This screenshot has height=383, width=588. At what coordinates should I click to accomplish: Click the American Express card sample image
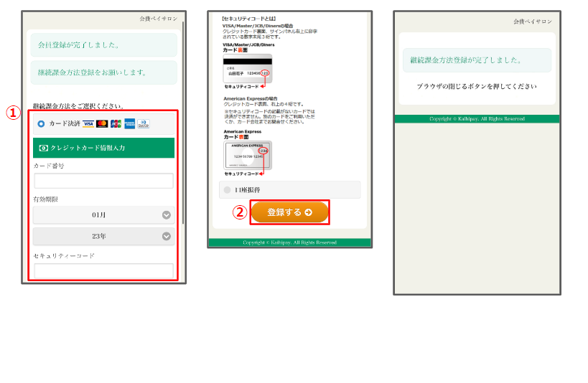[248, 155]
